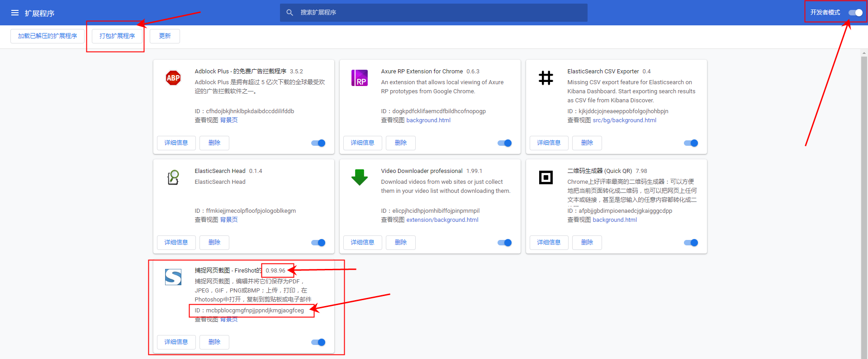
Task: Click the ElasticSearch CSV Exporter title
Action: (603, 72)
